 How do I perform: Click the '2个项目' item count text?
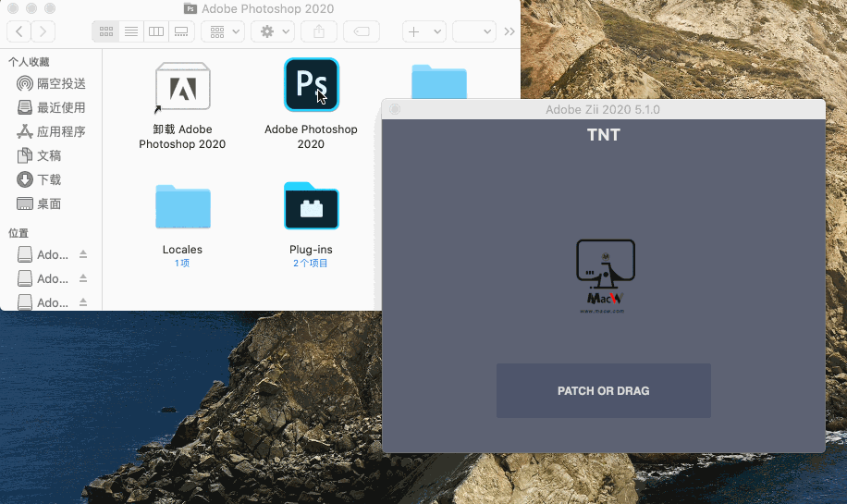(311, 264)
